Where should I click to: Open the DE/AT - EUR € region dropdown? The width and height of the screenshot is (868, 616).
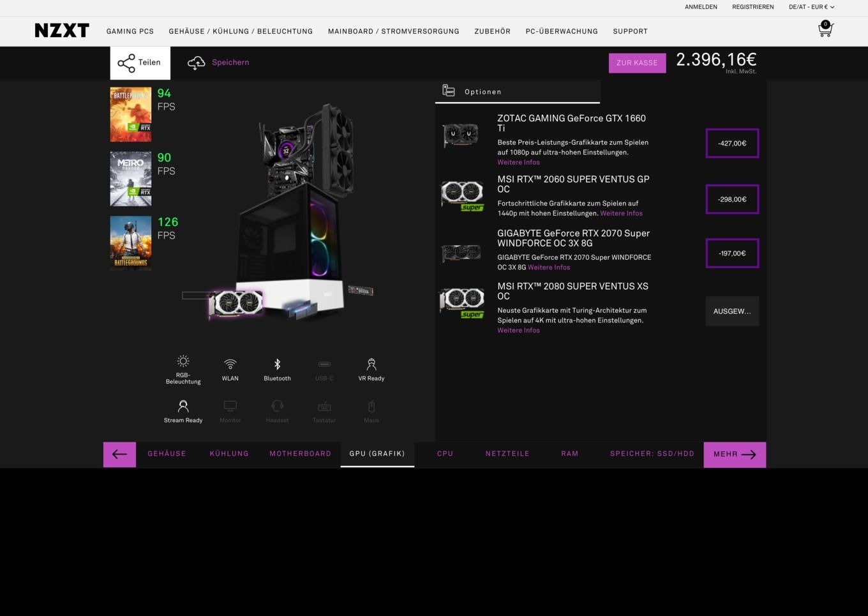click(x=811, y=7)
